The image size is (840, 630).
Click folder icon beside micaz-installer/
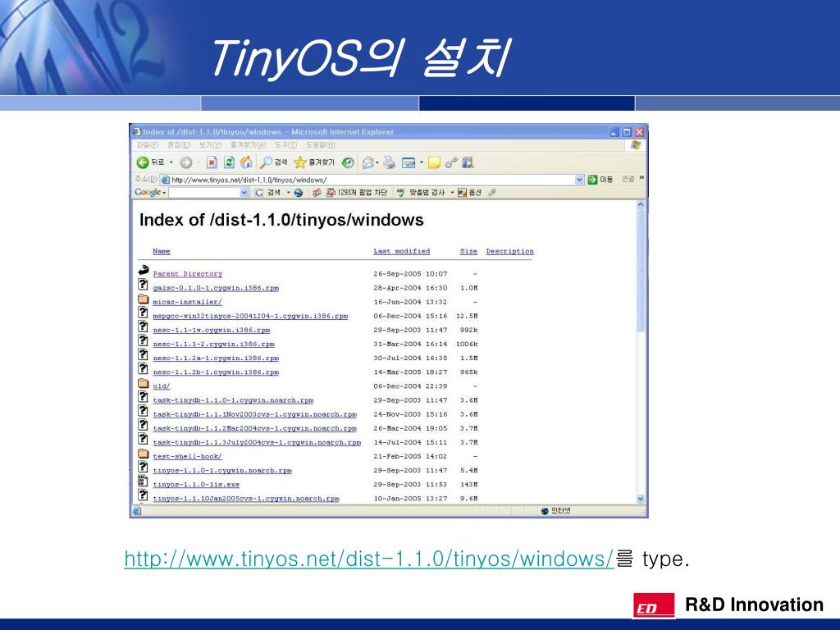point(143,299)
